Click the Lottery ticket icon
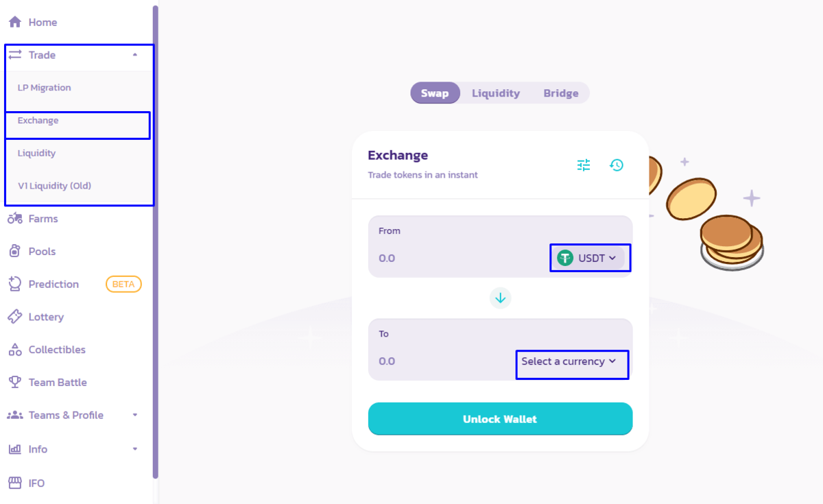Viewport: 823px width, 504px height. [x=15, y=317]
